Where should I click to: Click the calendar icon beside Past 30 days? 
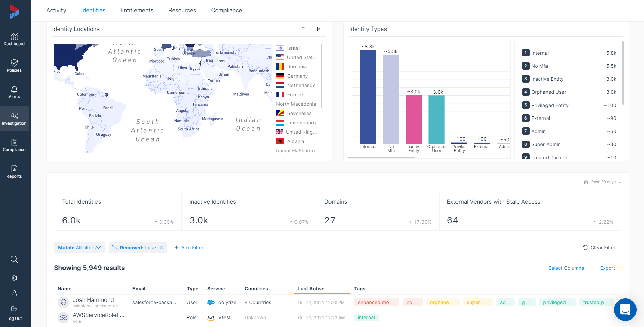586,182
